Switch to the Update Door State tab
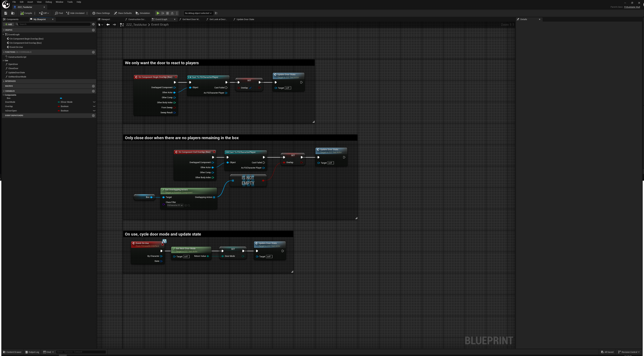 click(245, 19)
